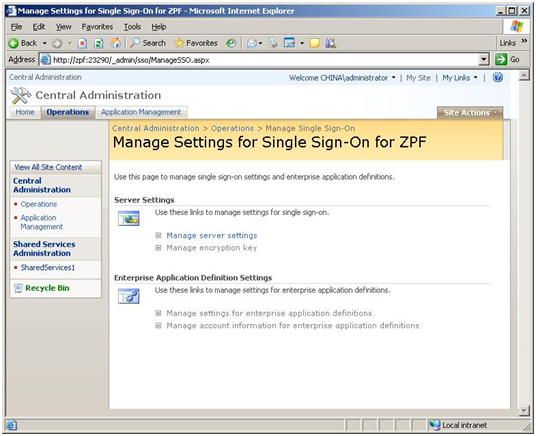Click the Manage Single Sign-On breadcrumb
This screenshot has height=436, width=536.
(310, 129)
